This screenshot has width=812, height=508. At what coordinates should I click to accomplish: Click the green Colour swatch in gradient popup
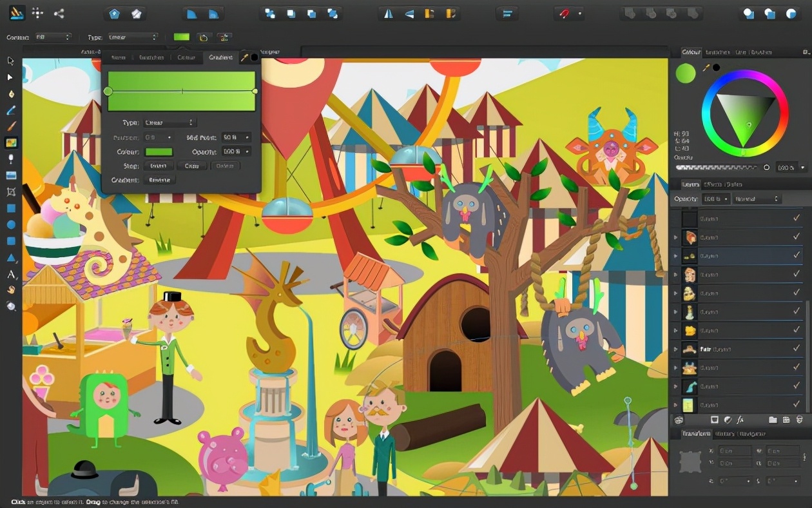click(x=159, y=152)
